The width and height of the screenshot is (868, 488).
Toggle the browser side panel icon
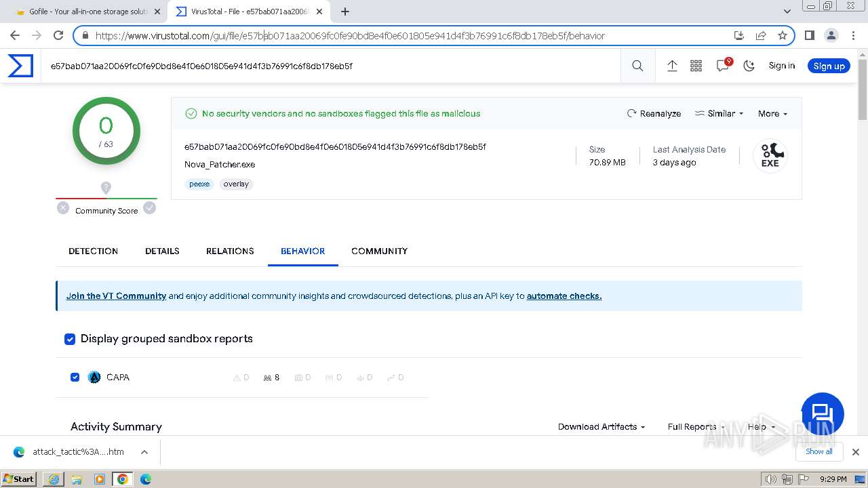coord(810,35)
